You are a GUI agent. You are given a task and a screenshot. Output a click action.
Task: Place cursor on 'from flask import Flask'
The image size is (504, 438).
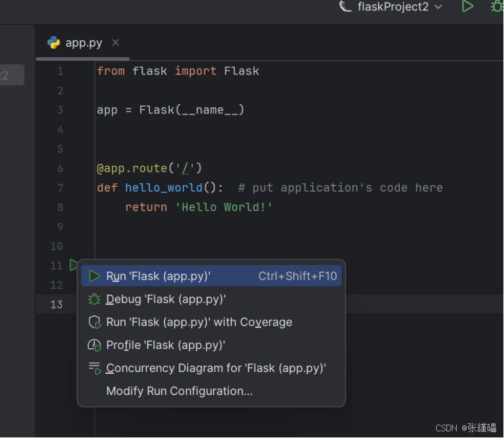(x=178, y=71)
